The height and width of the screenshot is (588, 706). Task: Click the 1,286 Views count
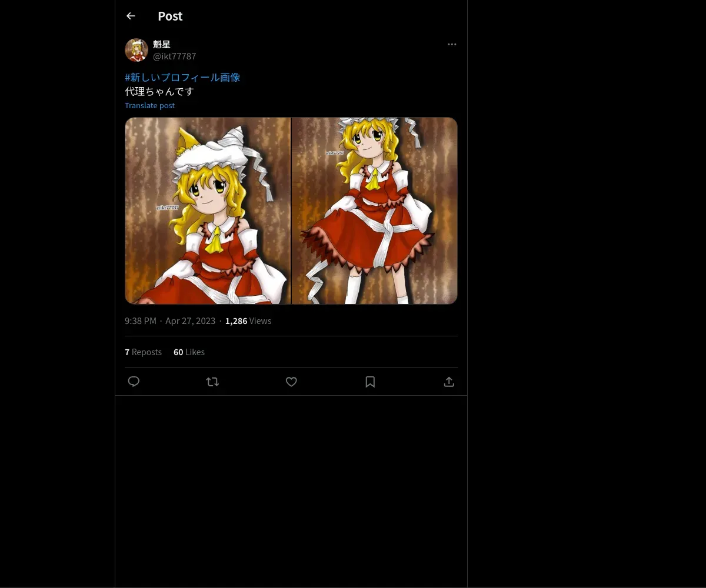pos(248,320)
